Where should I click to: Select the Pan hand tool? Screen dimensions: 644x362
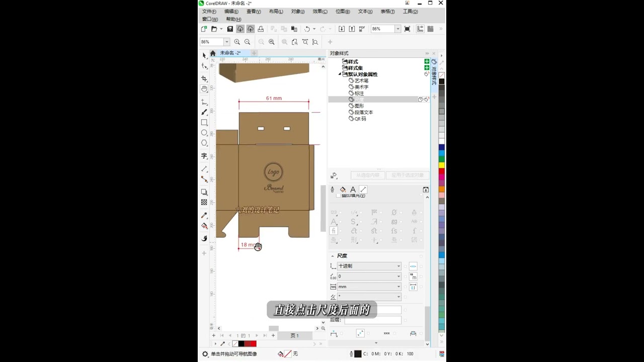pos(204,89)
